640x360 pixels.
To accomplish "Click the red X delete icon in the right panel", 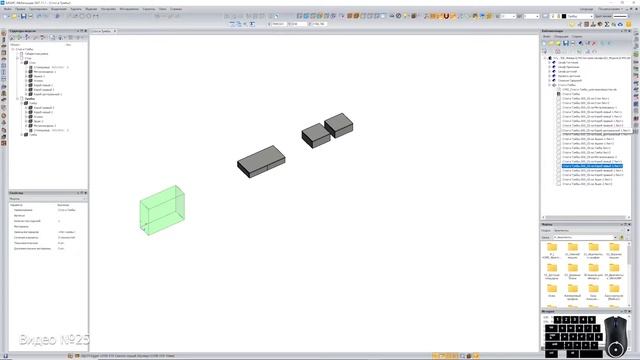I will click(594, 43).
